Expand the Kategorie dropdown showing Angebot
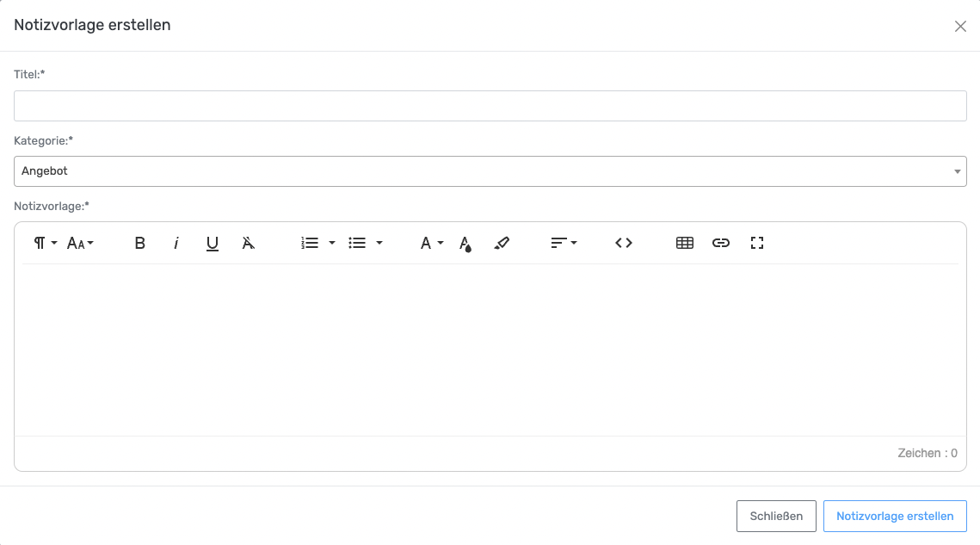Image resolution: width=980 pixels, height=545 pixels. [x=490, y=171]
